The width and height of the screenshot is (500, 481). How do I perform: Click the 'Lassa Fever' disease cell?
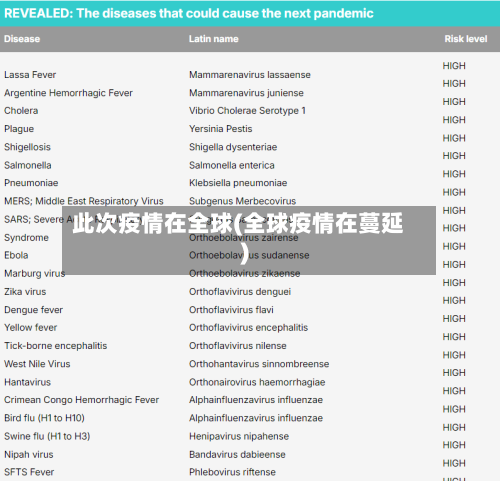pyautogui.click(x=30, y=75)
